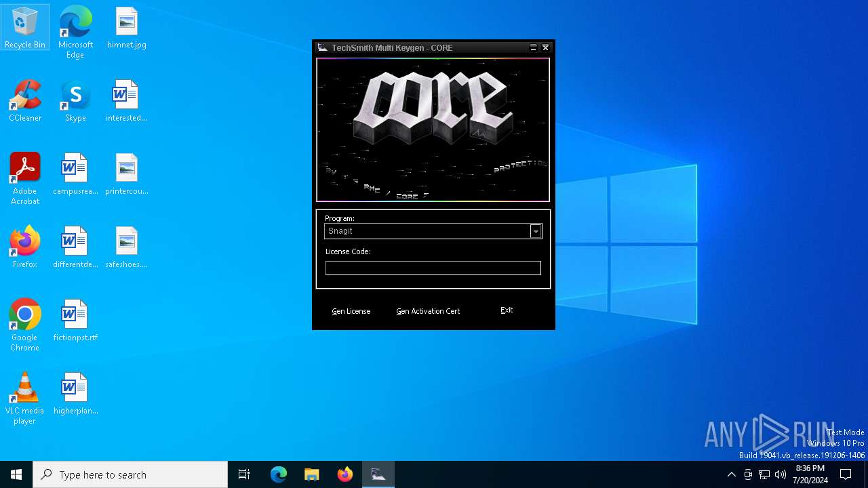Image resolution: width=868 pixels, height=488 pixels.
Task: Focus the License Code input field
Action: (433, 268)
